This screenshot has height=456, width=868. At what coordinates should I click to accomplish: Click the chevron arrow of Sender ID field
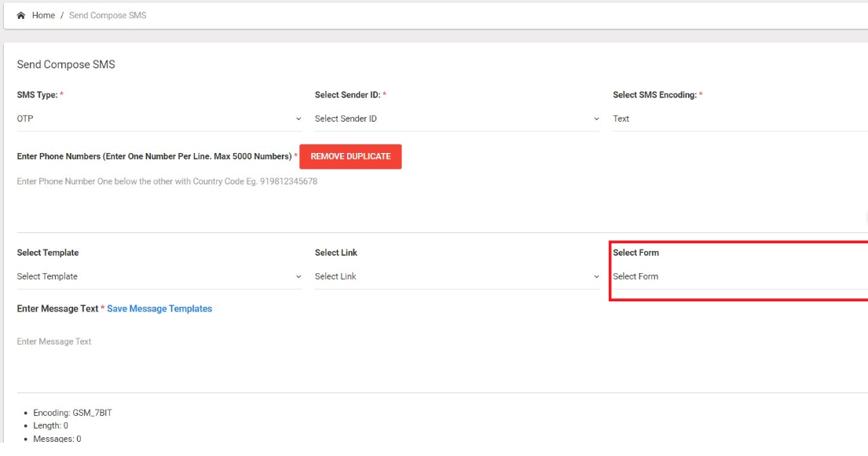pos(596,119)
